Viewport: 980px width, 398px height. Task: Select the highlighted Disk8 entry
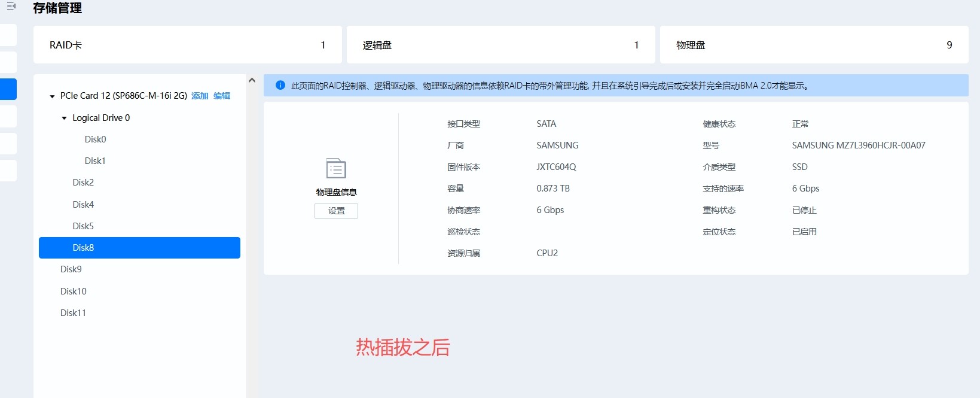click(x=83, y=248)
